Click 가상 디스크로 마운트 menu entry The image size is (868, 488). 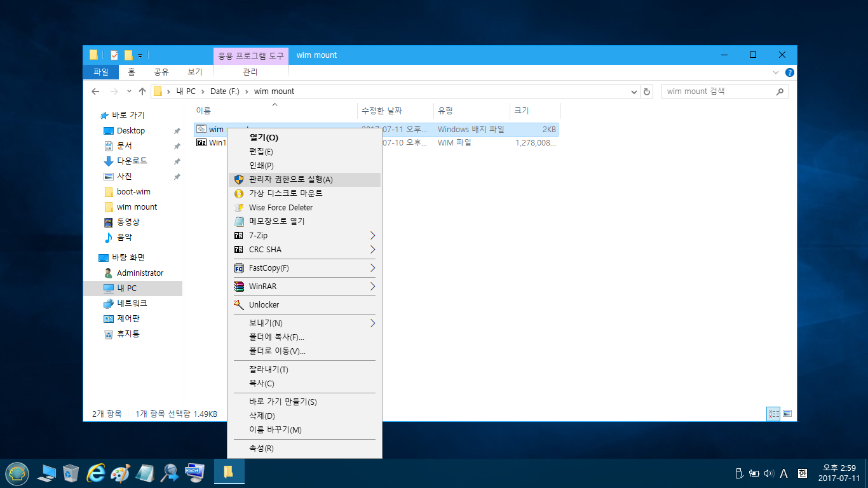pos(304,193)
